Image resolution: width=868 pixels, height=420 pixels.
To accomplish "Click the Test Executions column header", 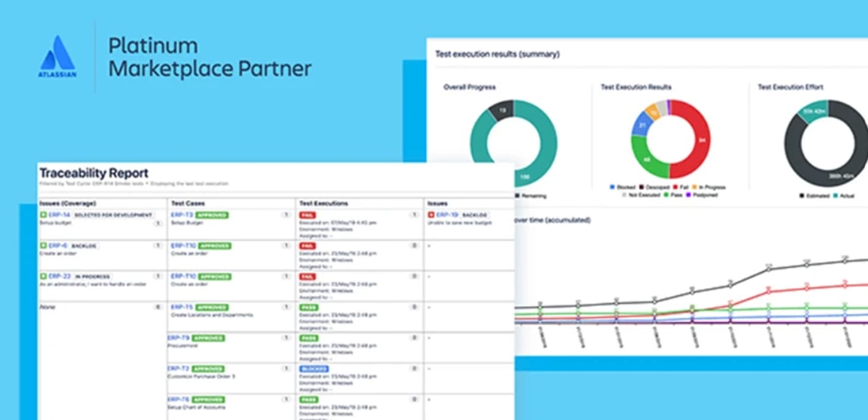I will coord(323,203).
